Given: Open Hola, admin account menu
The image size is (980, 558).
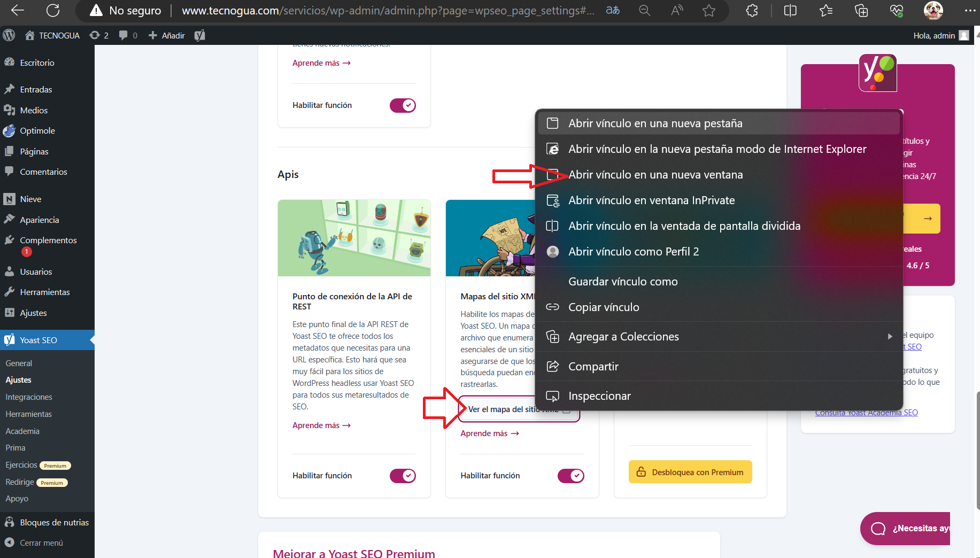Looking at the screenshot, I should click(x=941, y=35).
